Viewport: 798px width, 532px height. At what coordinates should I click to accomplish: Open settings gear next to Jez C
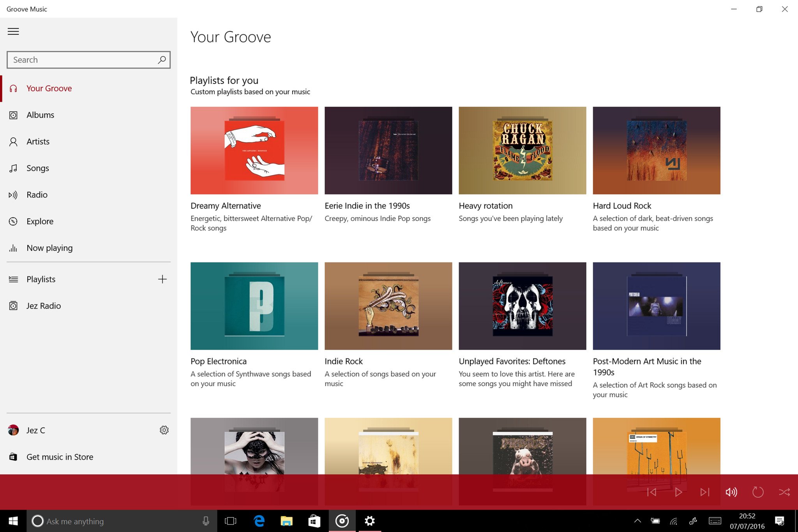(x=164, y=430)
